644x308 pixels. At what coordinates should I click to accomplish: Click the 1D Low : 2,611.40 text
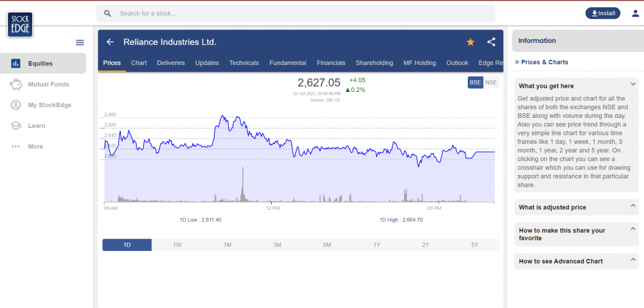tap(201, 220)
